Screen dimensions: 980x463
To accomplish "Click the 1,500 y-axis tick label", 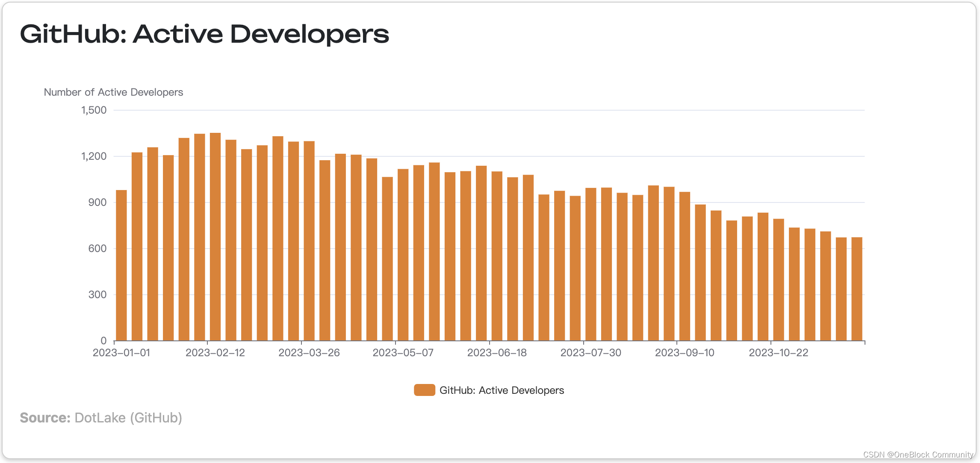I will coord(94,110).
